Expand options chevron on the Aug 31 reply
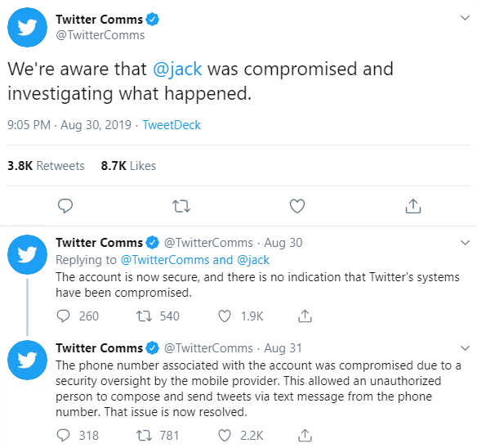This screenshot has height=448, width=477. [x=465, y=347]
